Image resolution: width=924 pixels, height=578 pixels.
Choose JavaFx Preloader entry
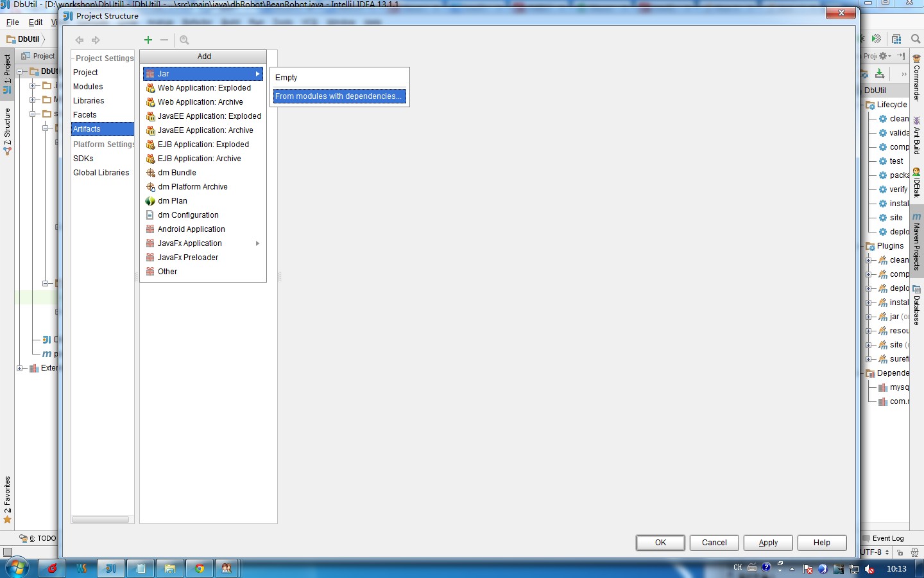pos(203,258)
